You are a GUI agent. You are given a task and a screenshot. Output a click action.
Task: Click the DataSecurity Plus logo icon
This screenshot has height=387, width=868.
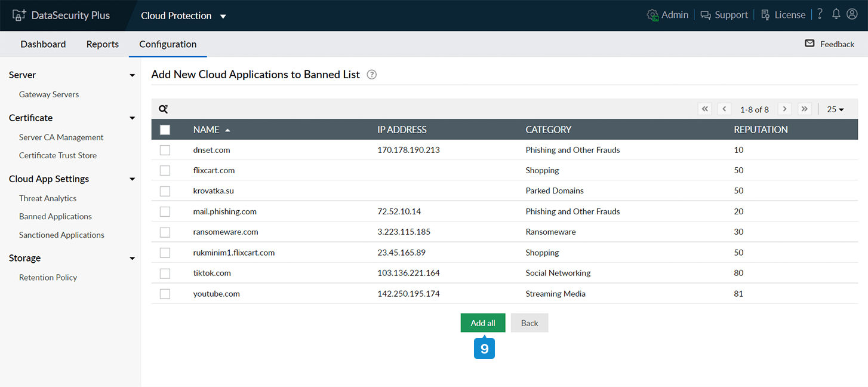20,16
